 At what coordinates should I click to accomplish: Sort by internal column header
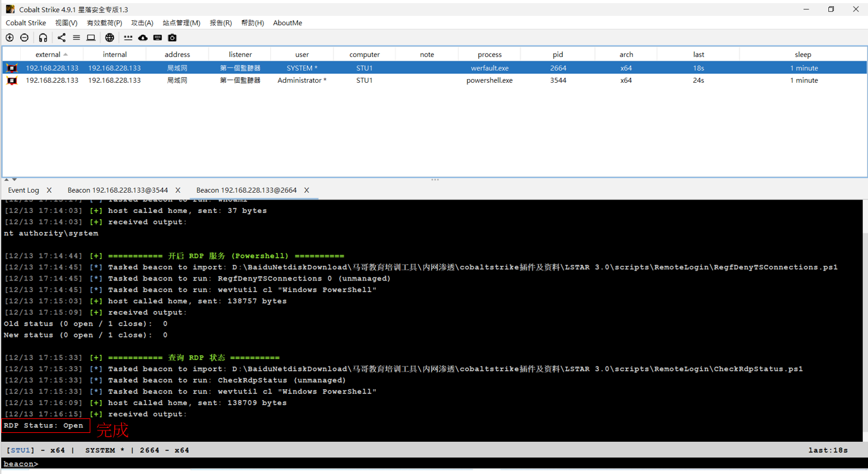tap(114, 55)
